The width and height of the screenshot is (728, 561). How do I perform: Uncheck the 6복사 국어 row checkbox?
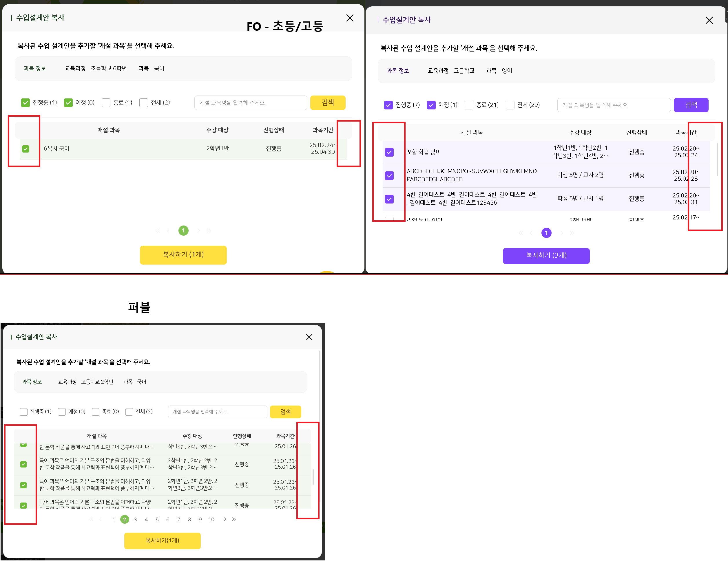(26, 148)
